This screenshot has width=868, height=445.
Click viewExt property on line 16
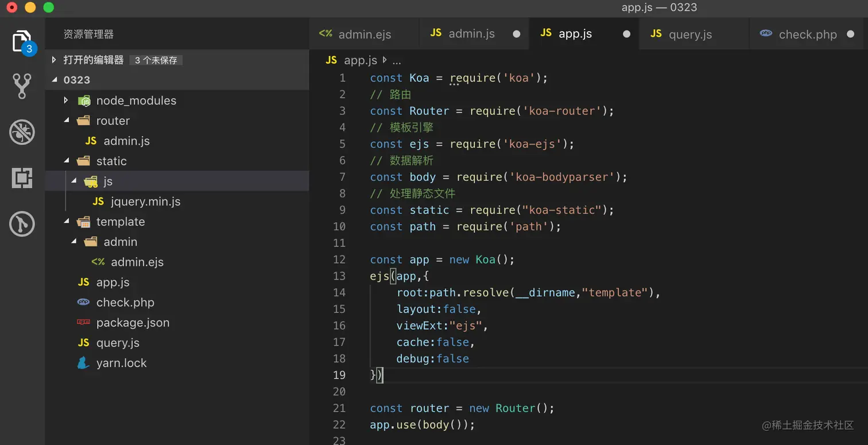coord(419,326)
